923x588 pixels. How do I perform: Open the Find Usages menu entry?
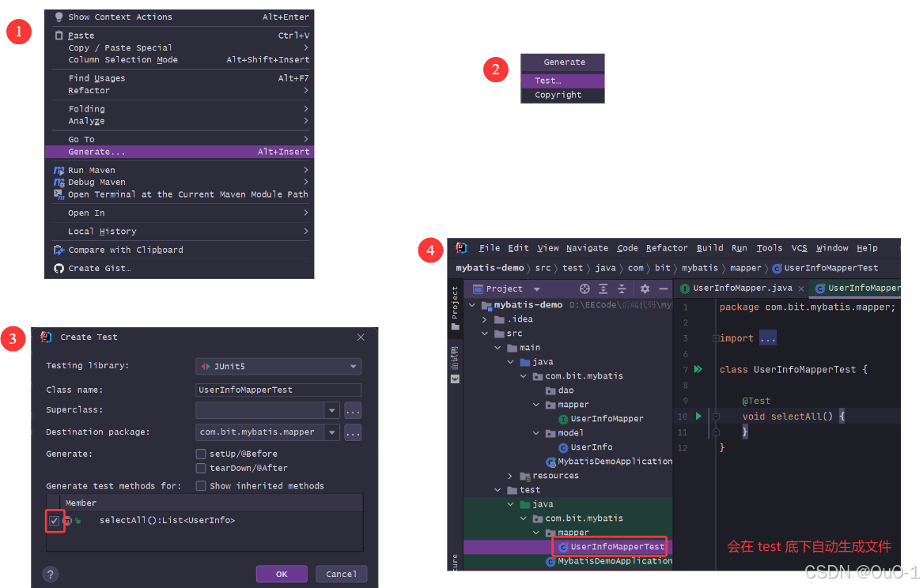tap(180, 78)
